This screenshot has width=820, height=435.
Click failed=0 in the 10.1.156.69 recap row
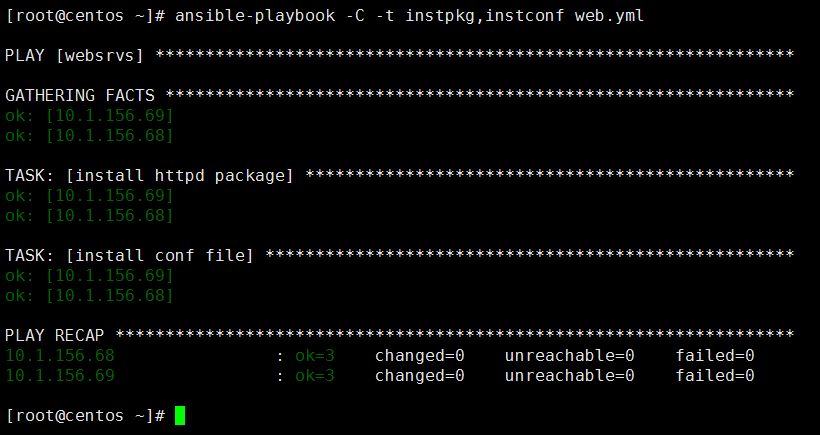(x=715, y=375)
